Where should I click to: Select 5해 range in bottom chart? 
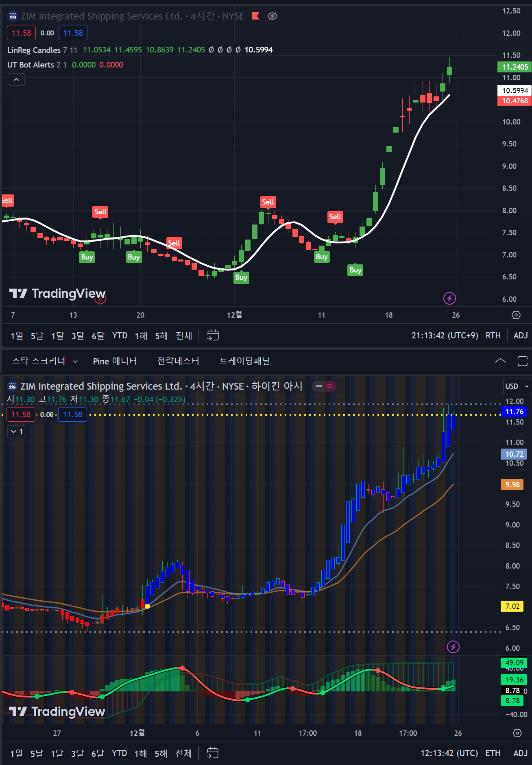point(161,754)
